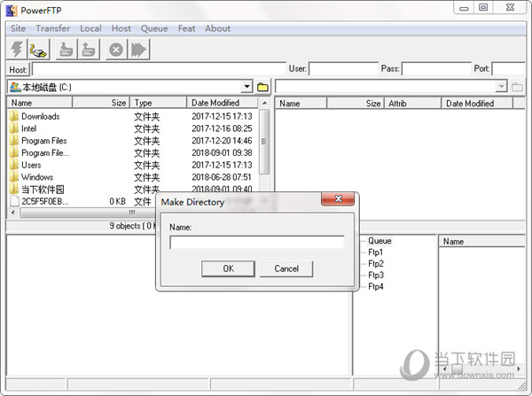532x396 pixels.
Task: Click the download transfer toolbar icon
Action: tap(66, 50)
